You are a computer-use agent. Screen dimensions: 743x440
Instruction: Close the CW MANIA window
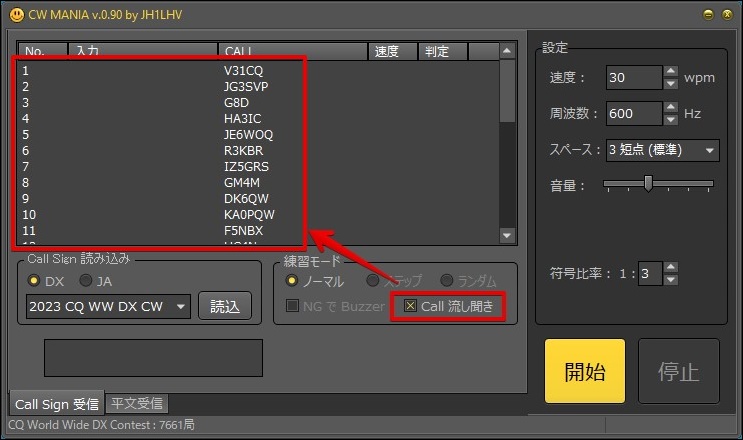click(x=727, y=15)
